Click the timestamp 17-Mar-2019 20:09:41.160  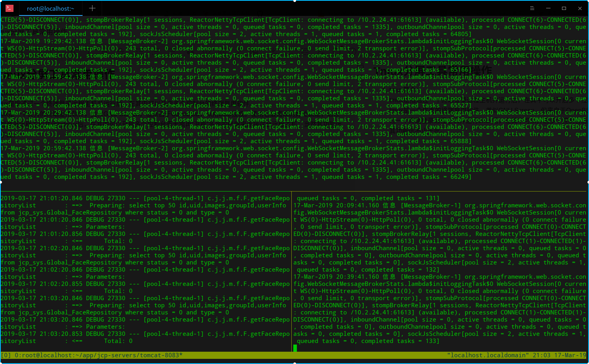coord(336,205)
